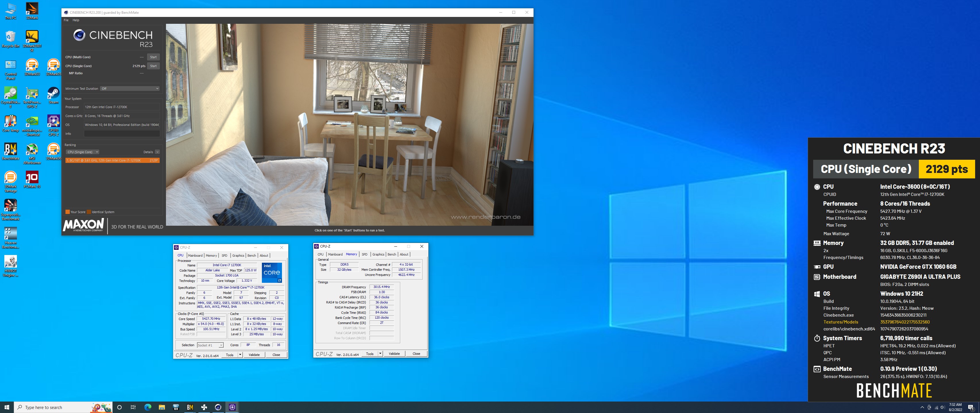The image size is (980, 413).
Task: Launch Heaven Benchmark shortcut
Action: pos(10,238)
